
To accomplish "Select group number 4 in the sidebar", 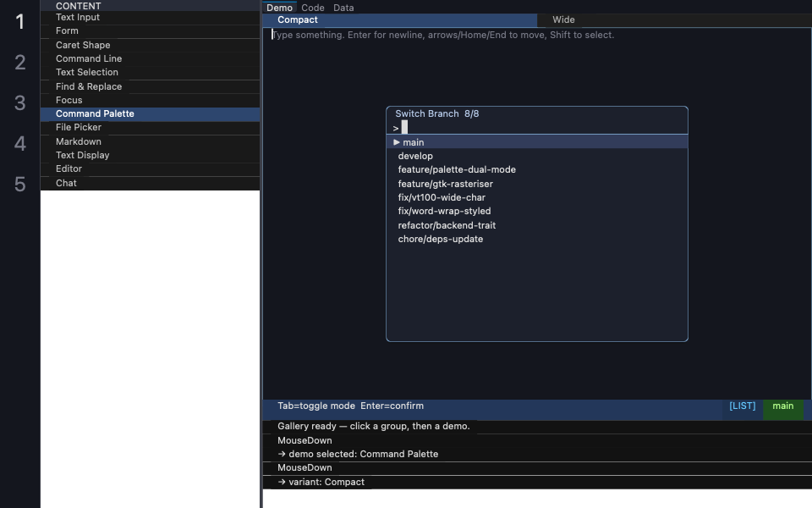I will [x=19, y=144].
